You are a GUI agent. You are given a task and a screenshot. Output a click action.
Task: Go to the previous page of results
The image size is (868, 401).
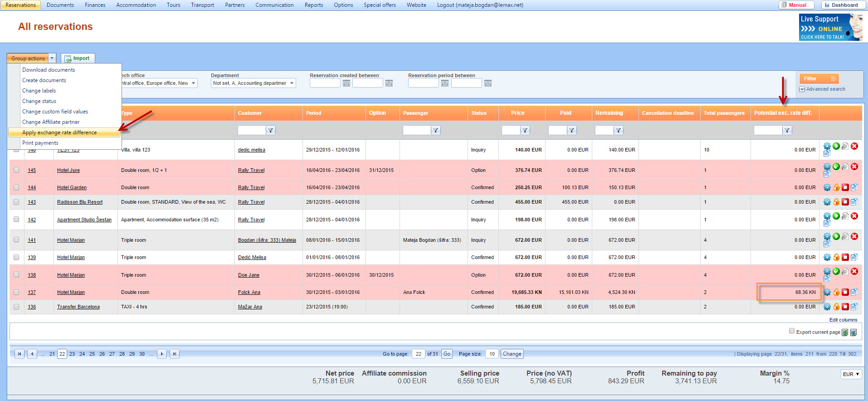32,354
